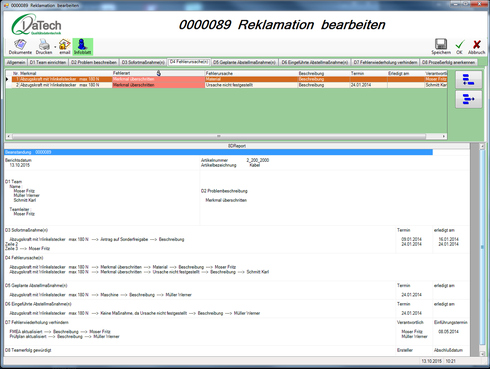Viewport: 490px width, 369px height.
Task: Go to D7 Fehlerwiederholung verhindern tab
Action: pos(385,62)
